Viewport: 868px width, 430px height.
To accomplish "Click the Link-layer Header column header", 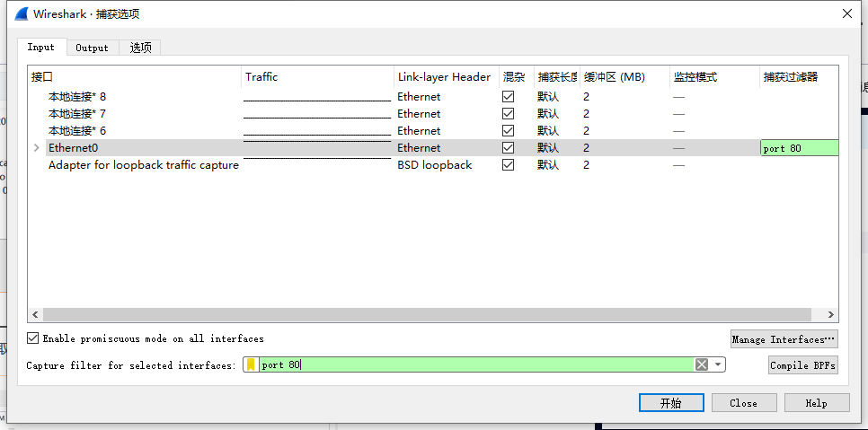I will (447, 77).
